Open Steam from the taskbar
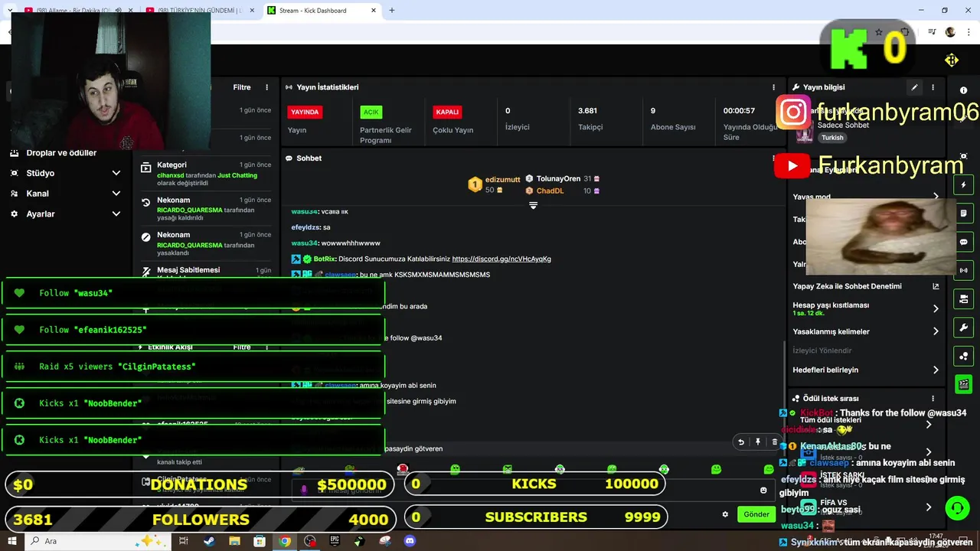This screenshot has width=980, height=551. point(209,541)
